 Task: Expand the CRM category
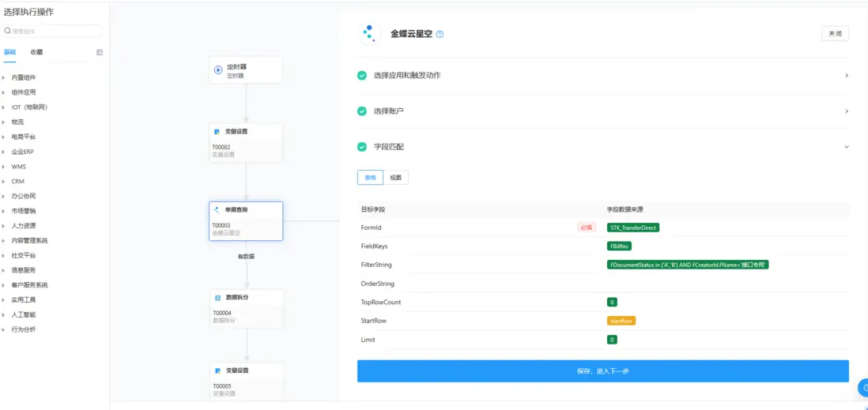click(3, 182)
